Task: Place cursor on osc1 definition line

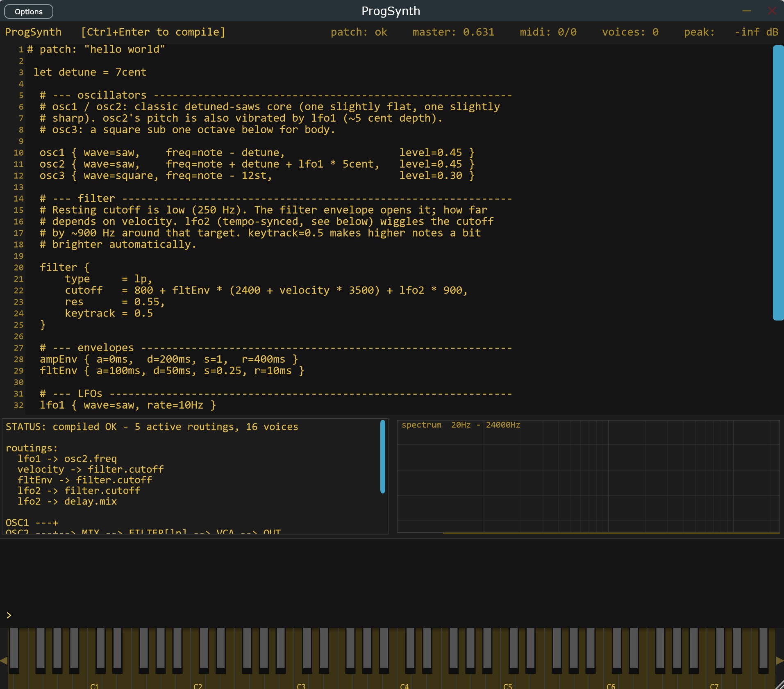Action: pos(257,152)
